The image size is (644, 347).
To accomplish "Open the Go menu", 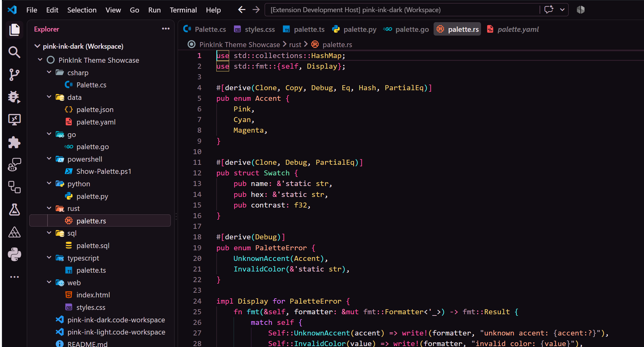I will pos(134,10).
